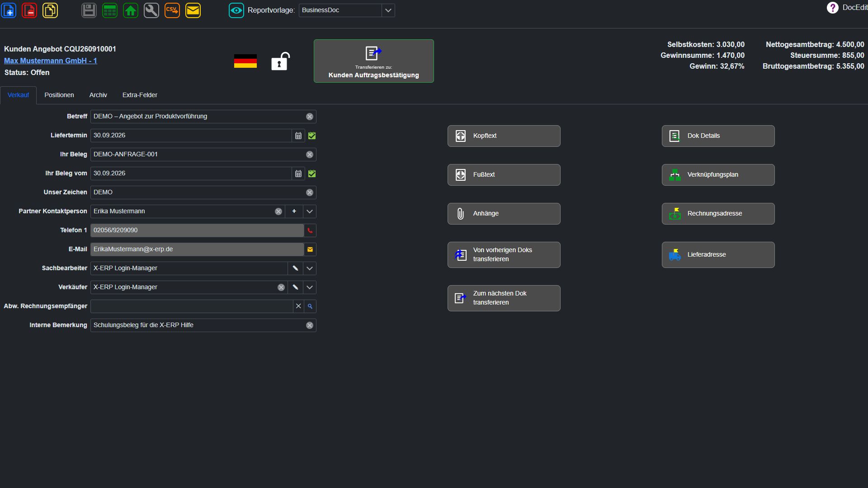This screenshot has width=868, height=488.
Task: Switch to the Positionen tab
Action: [x=59, y=95]
